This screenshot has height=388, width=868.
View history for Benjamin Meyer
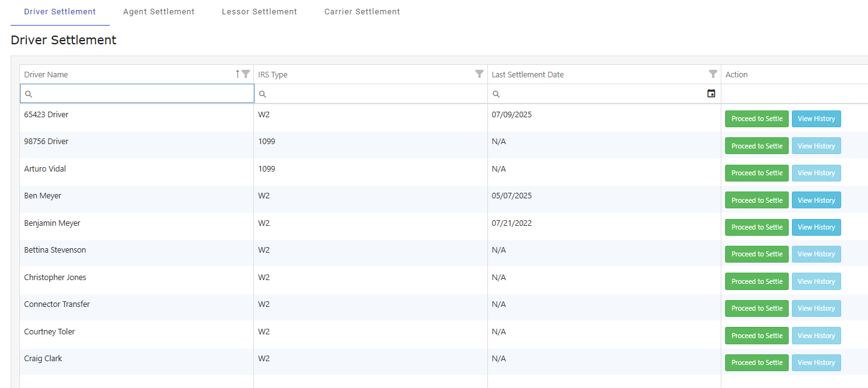tap(816, 227)
